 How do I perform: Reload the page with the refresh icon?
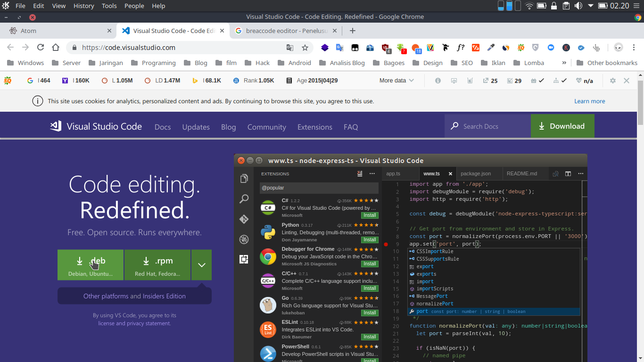[x=41, y=48]
